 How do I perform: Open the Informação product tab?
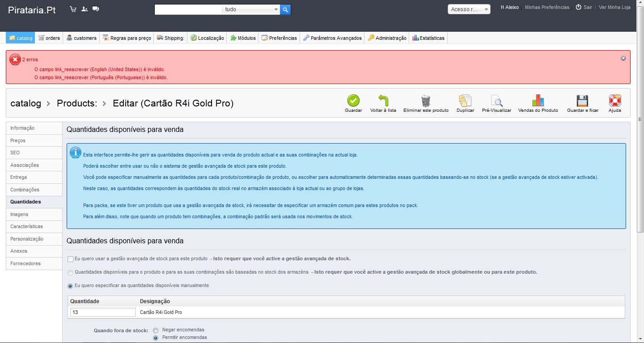pos(34,128)
